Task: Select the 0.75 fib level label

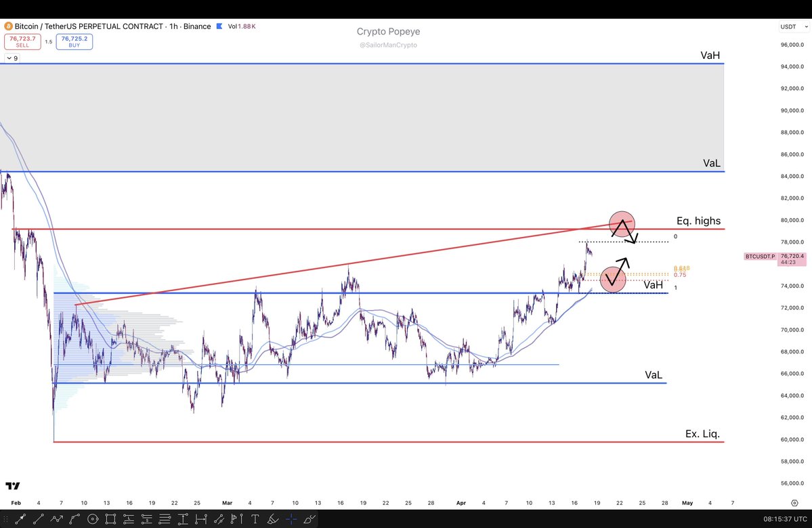Action: click(x=679, y=275)
